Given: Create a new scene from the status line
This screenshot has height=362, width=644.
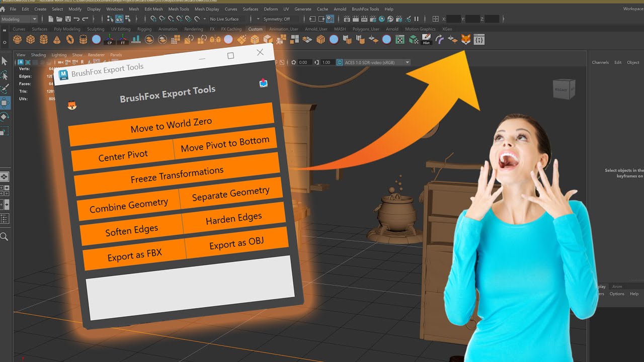Looking at the screenshot, I should click(51, 19).
